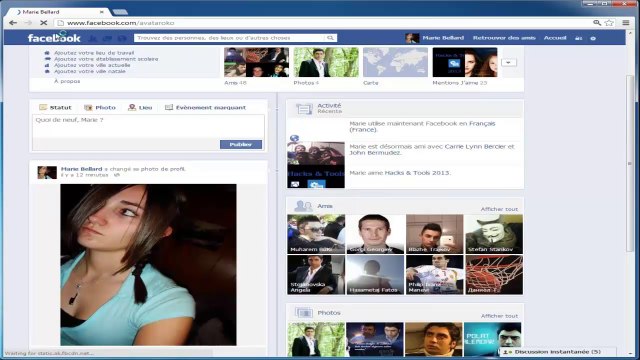Viewport: 640px width, 360px height.
Task: Click the Publier button
Action: (241, 144)
